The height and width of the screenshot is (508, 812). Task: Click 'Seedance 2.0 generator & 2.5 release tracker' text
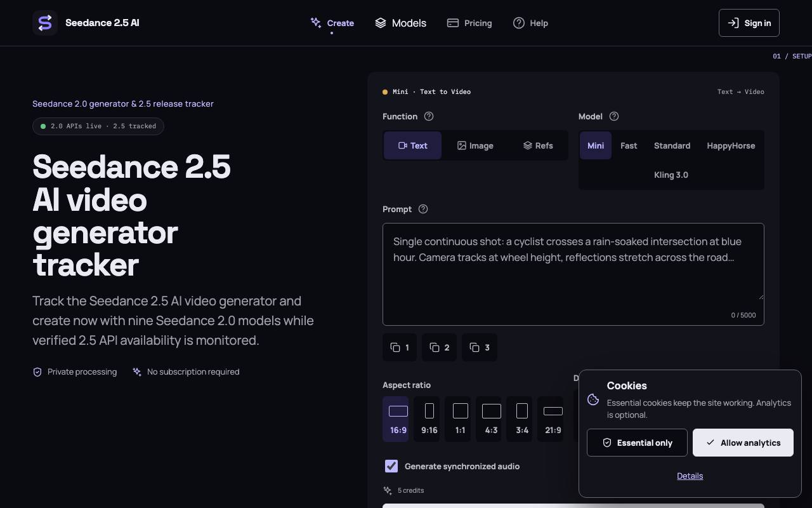click(x=123, y=104)
